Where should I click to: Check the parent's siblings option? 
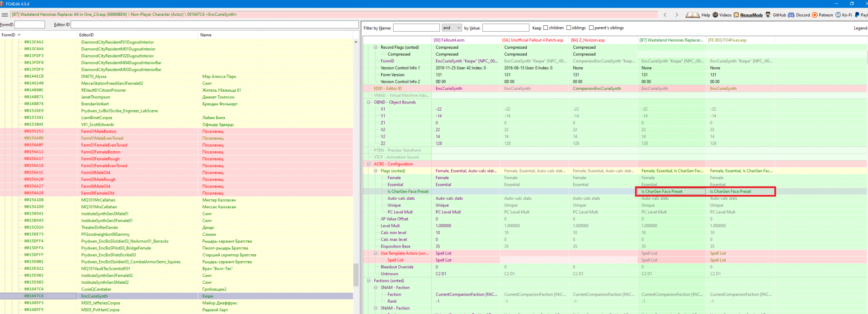click(591, 28)
